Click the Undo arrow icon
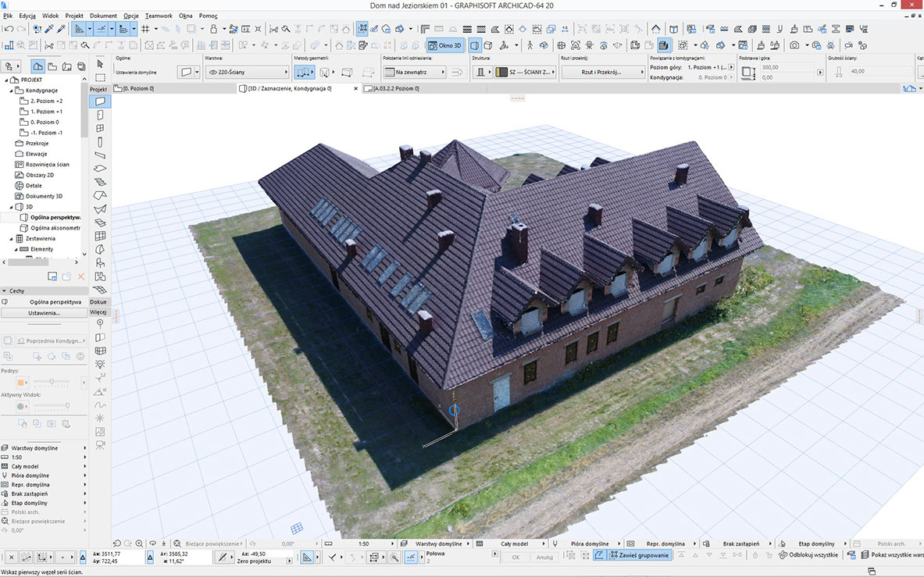Image resolution: width=924 pixels, height=577 pixels. (x=9, y=29)
